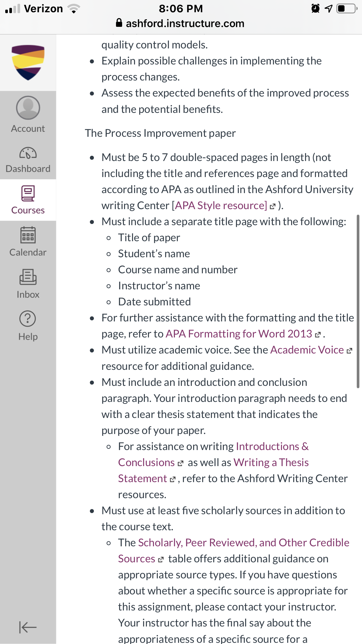Open APA Formatting for Word 2013 link
Image resolution: width=362 pixels, height=644 pixels.
click(x=239, y=334)
